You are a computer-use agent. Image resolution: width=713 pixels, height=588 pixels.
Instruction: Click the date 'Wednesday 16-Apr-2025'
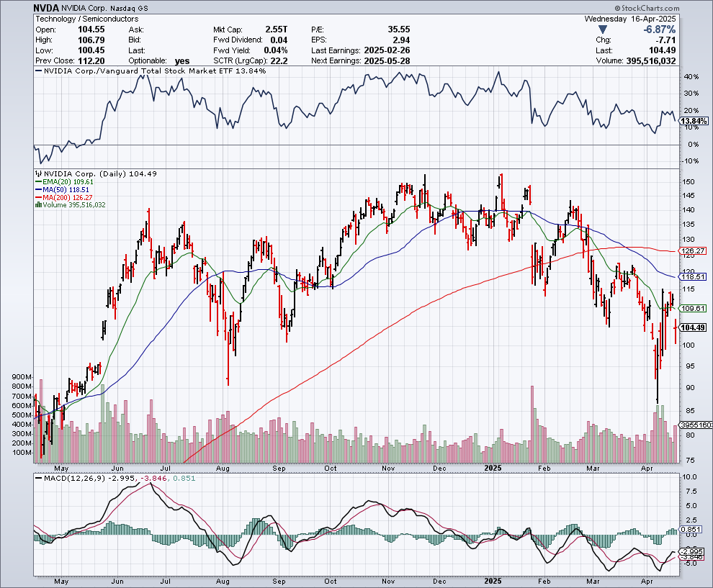[x=629, y=19]
